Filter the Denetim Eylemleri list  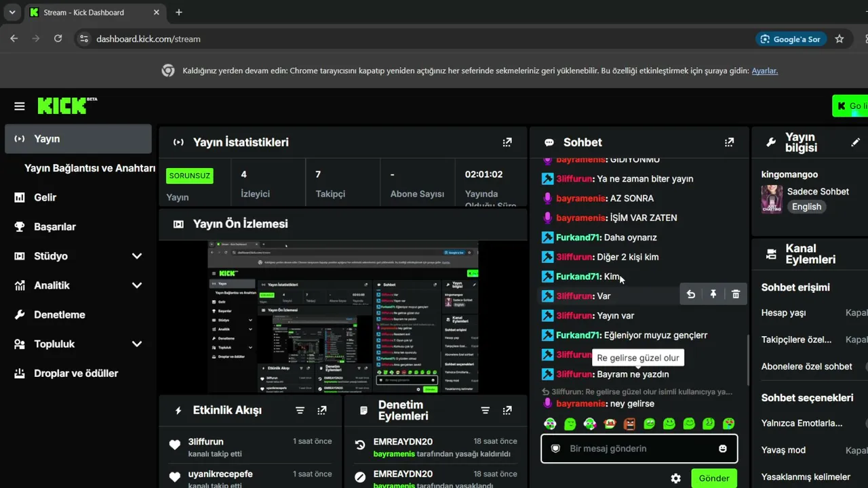485,410
